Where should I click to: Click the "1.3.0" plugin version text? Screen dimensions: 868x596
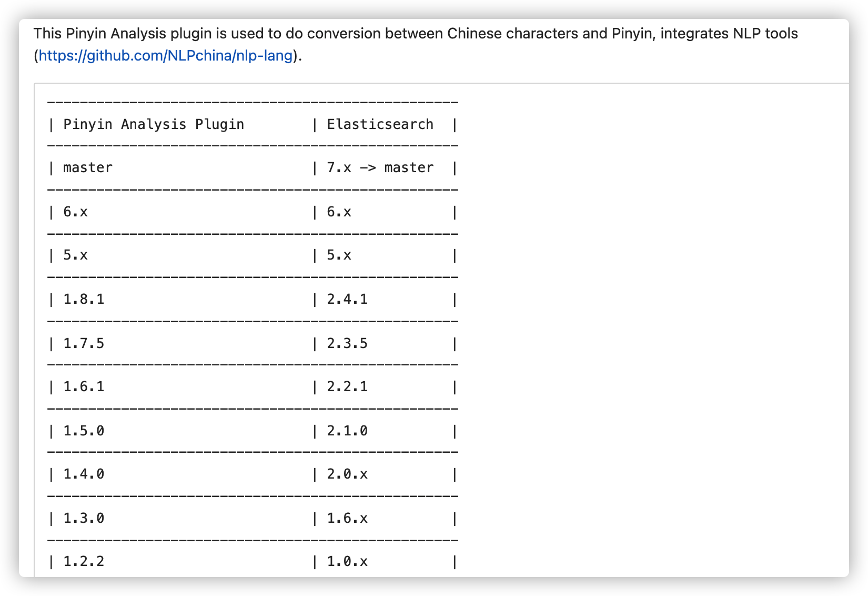click(84, 519)
